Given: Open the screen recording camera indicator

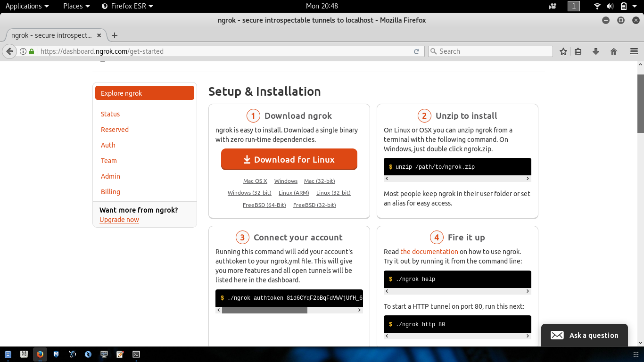Looking at the screenshot, I should click(553, 6).
